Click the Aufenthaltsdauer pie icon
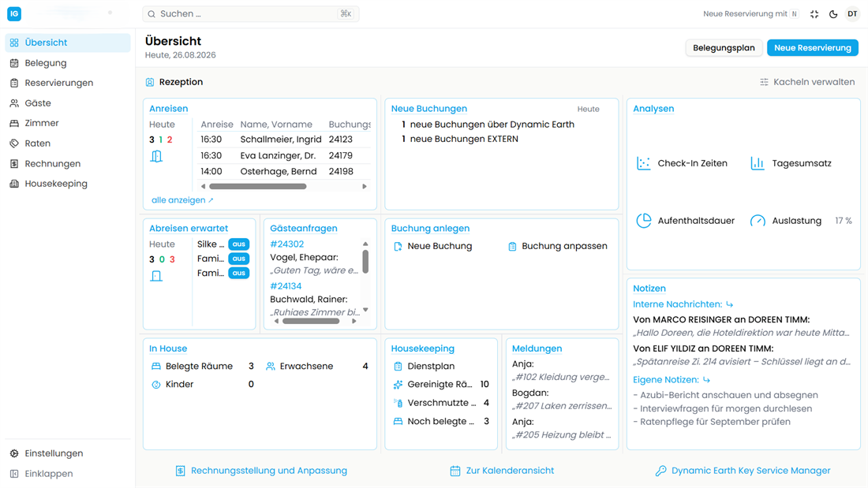The height and width of the screenshot is (488, 868). 643,220
